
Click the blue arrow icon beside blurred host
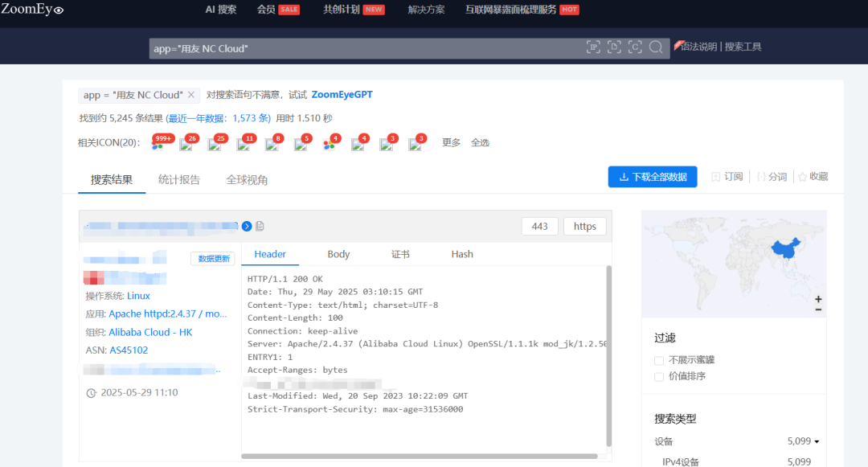pyautogui.click(x=247, y=227)
